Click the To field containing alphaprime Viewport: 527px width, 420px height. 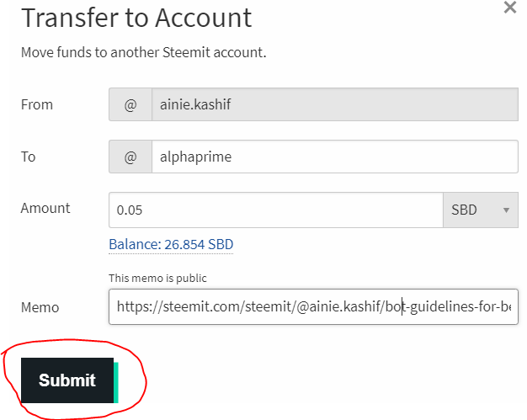click(x=334, y=157)
